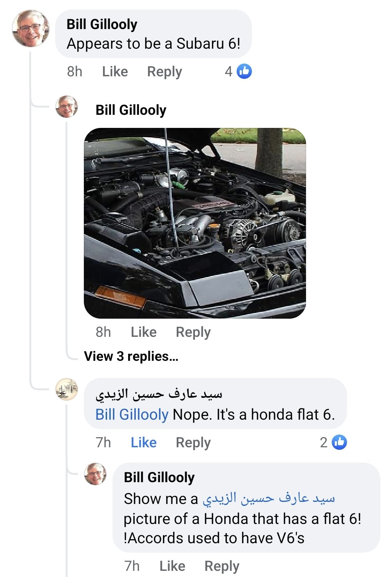Image resolution: width=392 pixels, height=577 pixels.
Task: Open the blue Arabic name mention link
Action: coord(269,499)
